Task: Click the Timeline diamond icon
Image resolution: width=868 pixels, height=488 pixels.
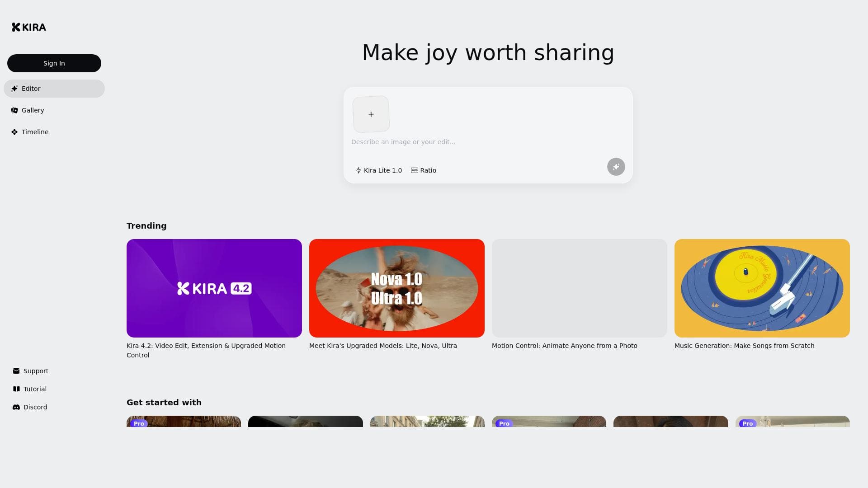Action: click(14, 132)
